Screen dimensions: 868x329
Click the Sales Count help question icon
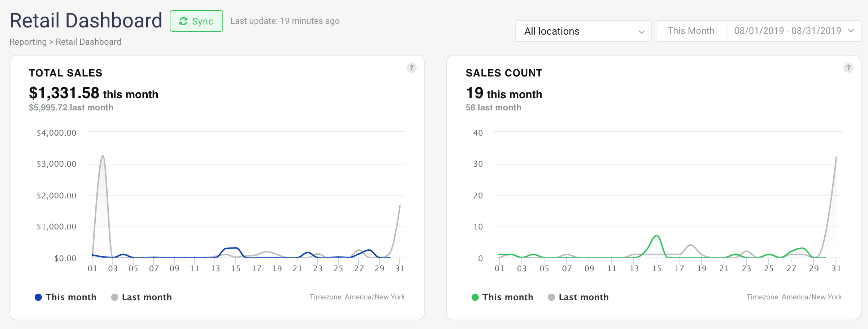point(849,68)
